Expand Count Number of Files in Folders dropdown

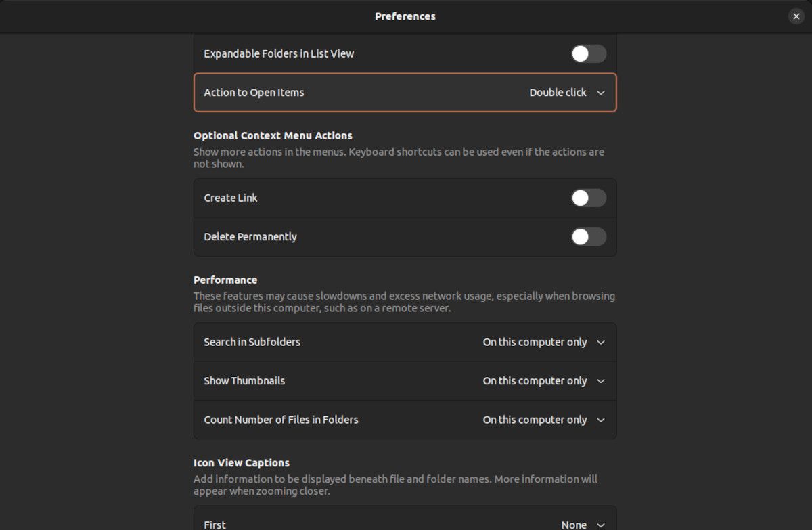(x=543, y=420)
